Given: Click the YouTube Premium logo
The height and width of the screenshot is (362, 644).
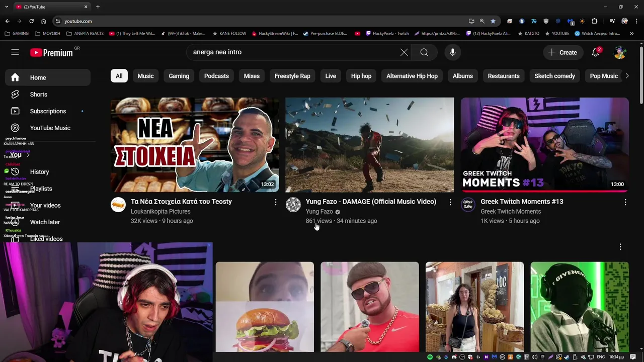Looking at the screenshot, I should click(x=51, y=53).
